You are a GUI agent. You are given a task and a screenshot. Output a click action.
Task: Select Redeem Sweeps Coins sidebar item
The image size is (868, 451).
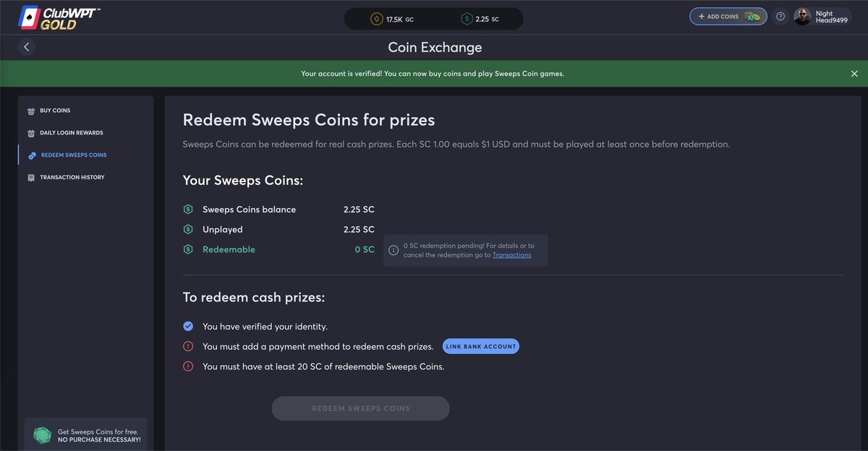73,155
